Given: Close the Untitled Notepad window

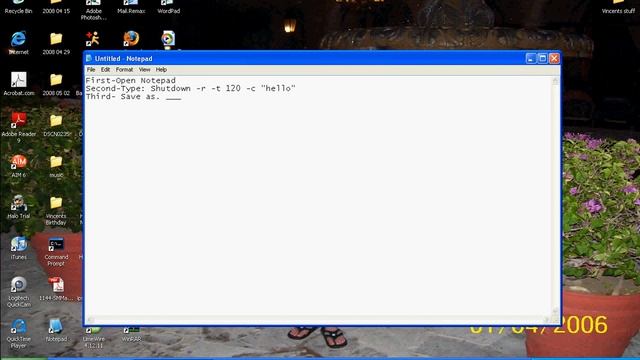Looking at the screenshot, I should [x=554, y=58].
